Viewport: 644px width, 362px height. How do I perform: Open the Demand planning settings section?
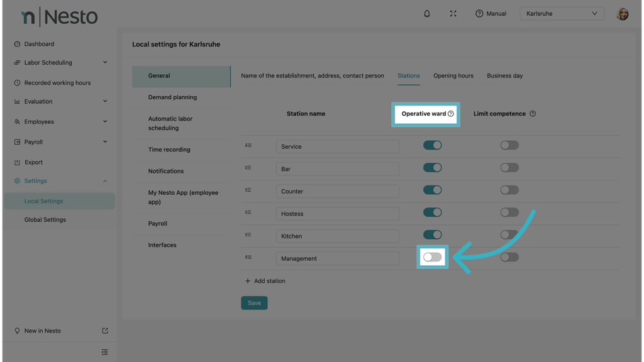pos(172,97)
